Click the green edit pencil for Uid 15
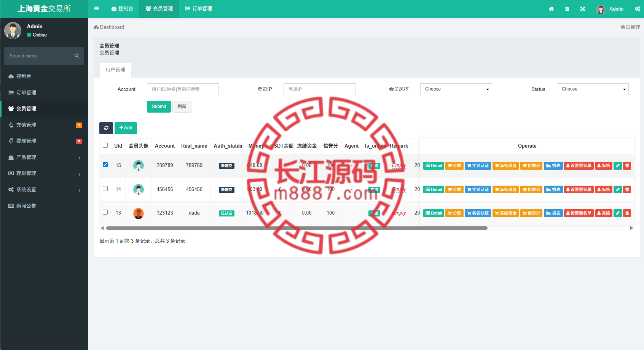The height and width of the screenshot is (350, 644). click(618, 165)
